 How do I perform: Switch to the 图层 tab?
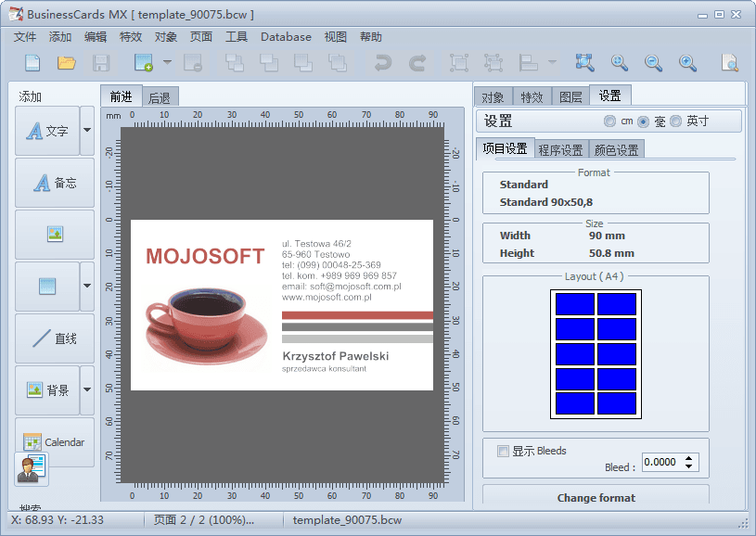tap(569, 96)
